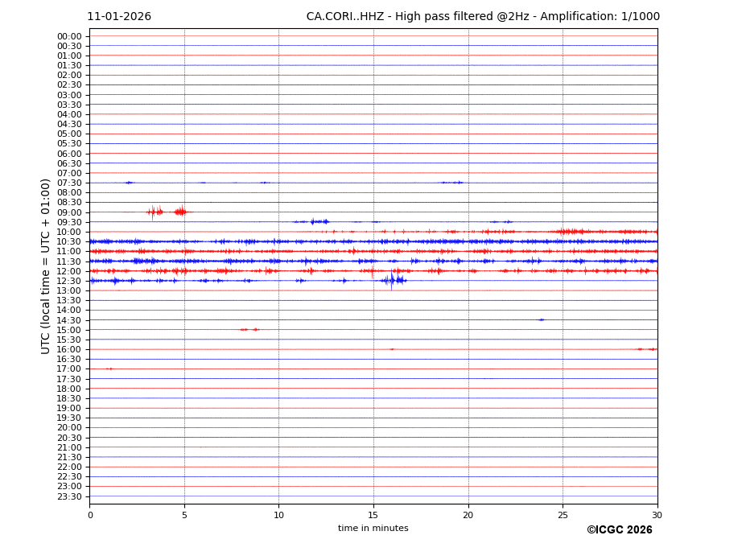This screenshot has height=560, width=746.
Task: Click the 12:30 time tick label
Action: 69,281
